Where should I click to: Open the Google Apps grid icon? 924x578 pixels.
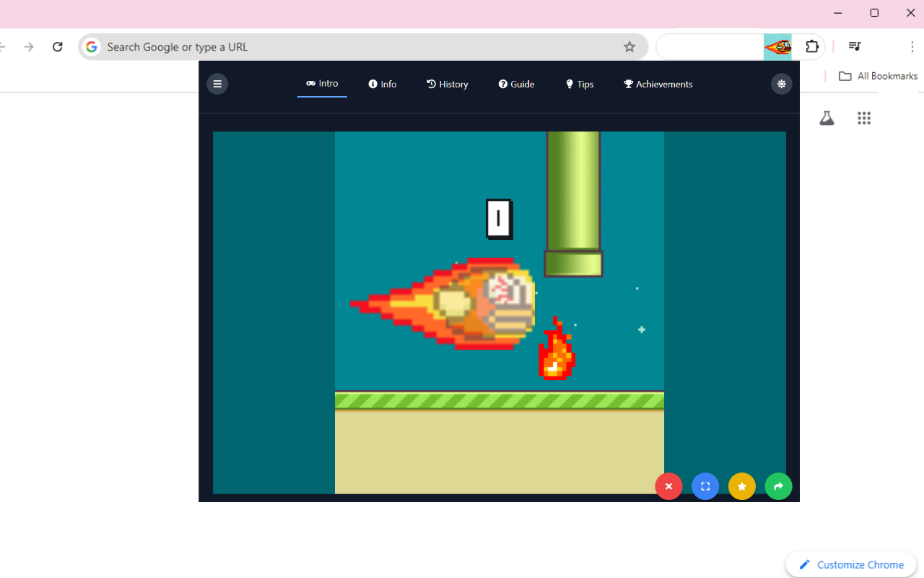click(864, 118)
